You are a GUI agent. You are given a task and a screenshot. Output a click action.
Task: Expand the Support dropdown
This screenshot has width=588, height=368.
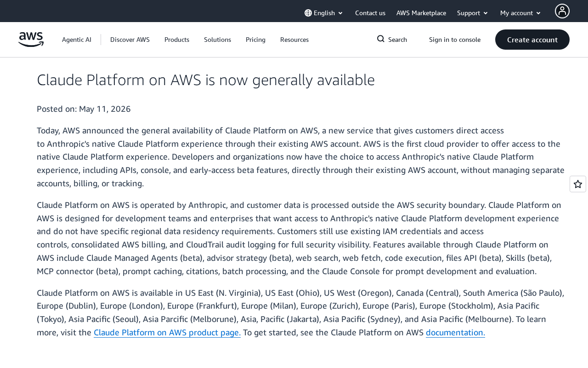tap(473, 13)
